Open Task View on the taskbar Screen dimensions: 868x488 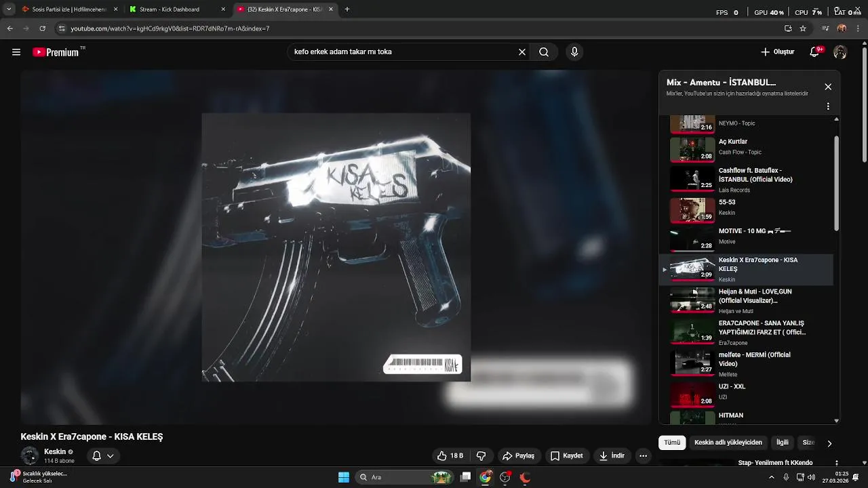465,477
